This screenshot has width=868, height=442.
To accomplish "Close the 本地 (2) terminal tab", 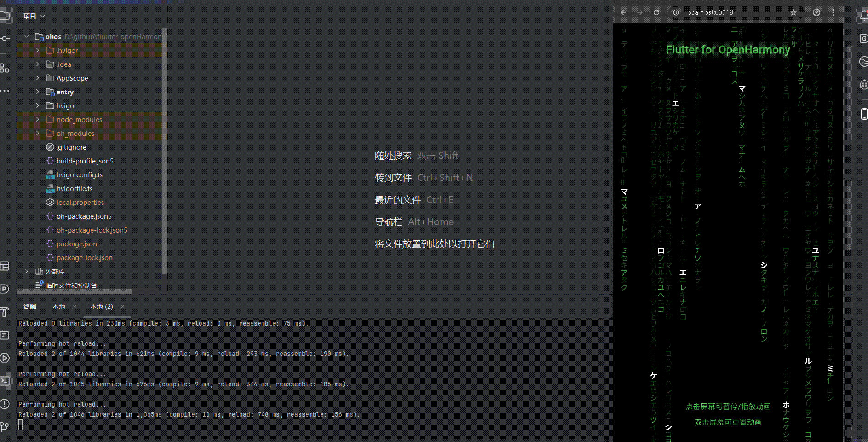I will pyautogui.click(x=122, y=307).
